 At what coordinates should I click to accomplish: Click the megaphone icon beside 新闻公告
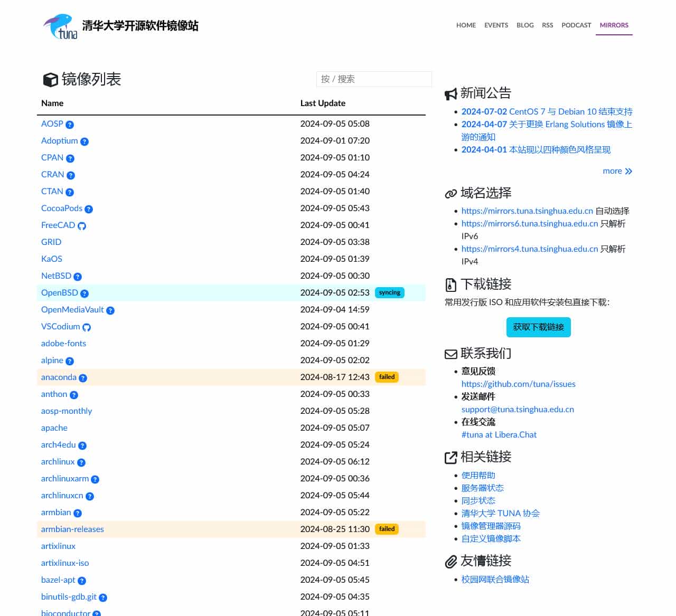coord(450,93)
